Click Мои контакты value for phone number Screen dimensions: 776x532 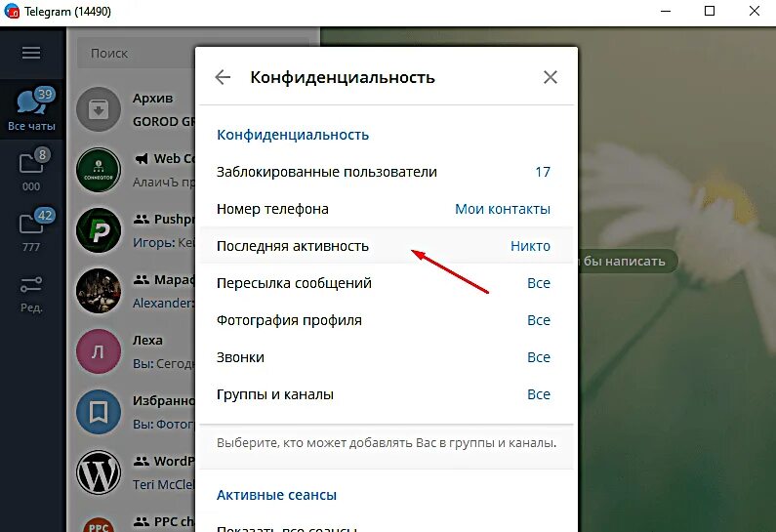point(503,209)
